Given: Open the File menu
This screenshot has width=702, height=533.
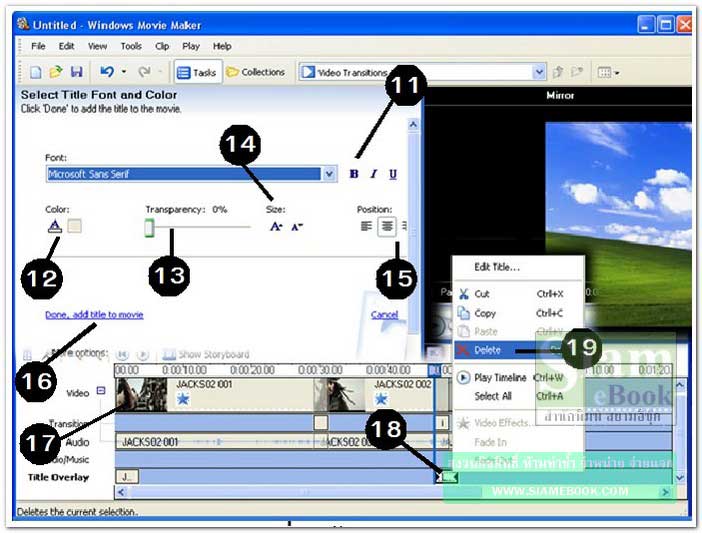Looking at the screenshot, I should [38, 46].
